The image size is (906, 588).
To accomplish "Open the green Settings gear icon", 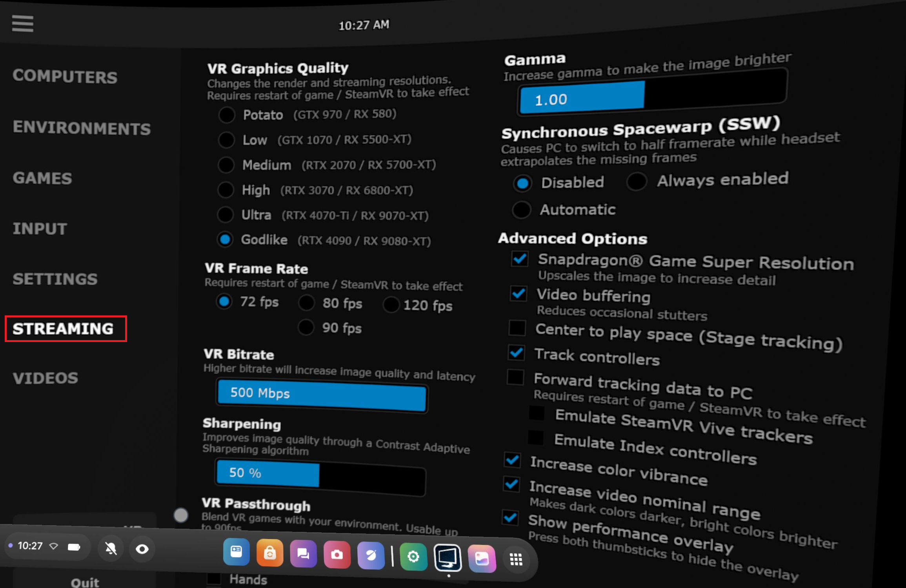I will (413, 557).
